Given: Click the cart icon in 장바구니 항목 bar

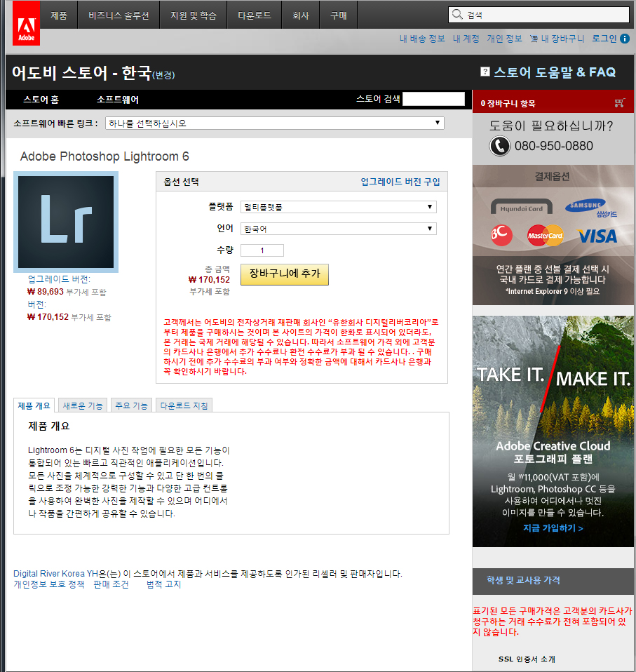Looking at the screenshot, I should click(619, 103).
